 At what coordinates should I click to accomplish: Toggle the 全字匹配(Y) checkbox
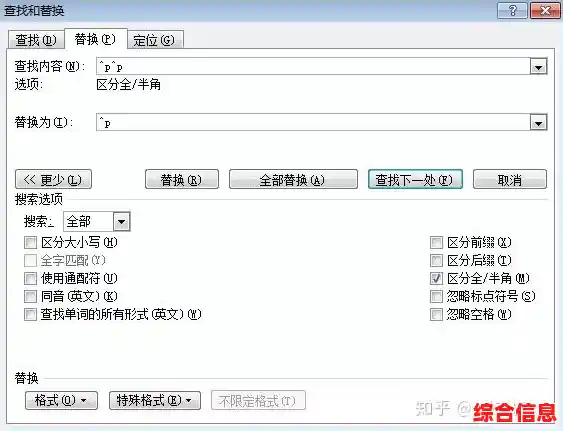tap(30, 260)
